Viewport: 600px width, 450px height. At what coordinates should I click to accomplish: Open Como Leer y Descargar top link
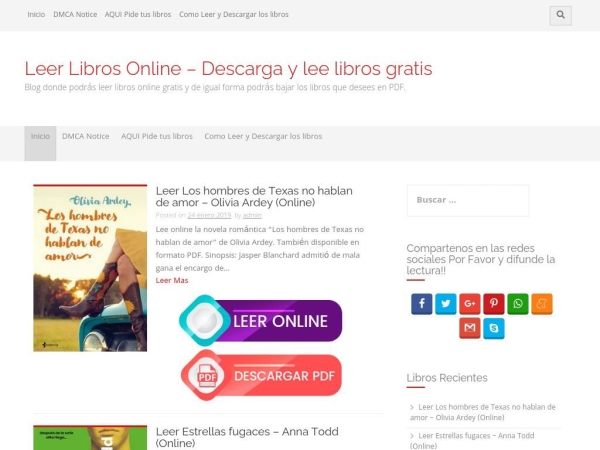234,15
